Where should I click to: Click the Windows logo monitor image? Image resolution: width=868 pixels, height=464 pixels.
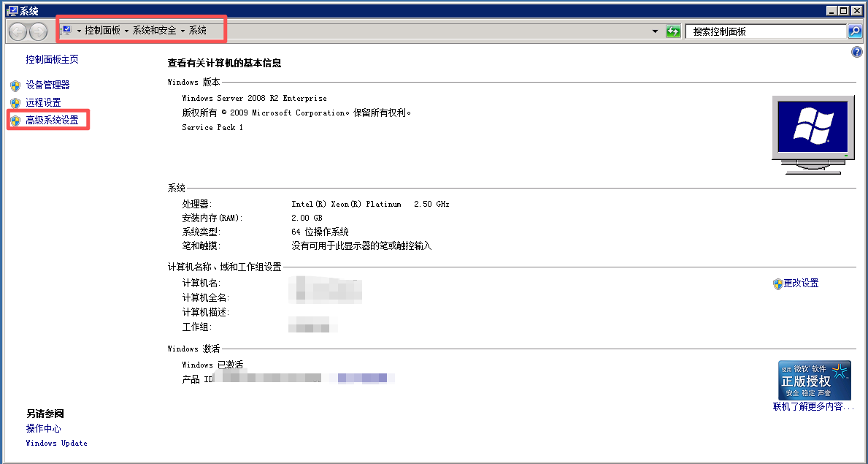pyautogui.click(x=813, y=134)
